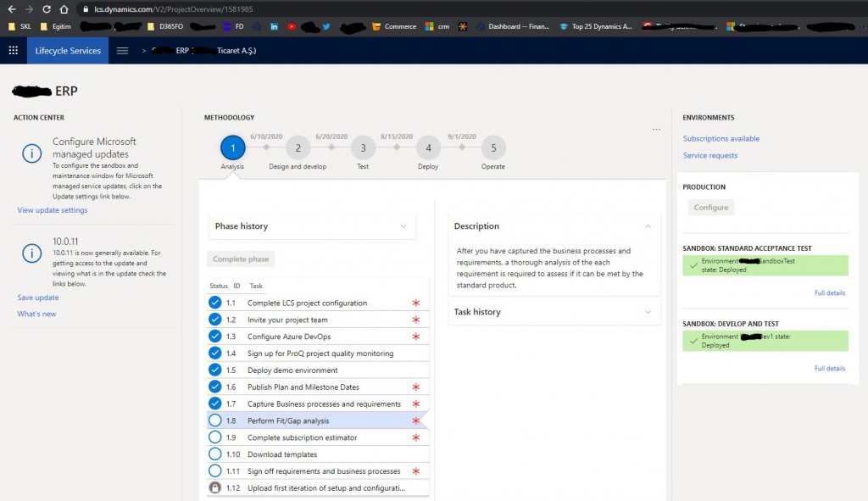The image size is (868, 501).
Task: Open the SKL bookmark folder
Action: pyautogui.click(x=20, y=26)
